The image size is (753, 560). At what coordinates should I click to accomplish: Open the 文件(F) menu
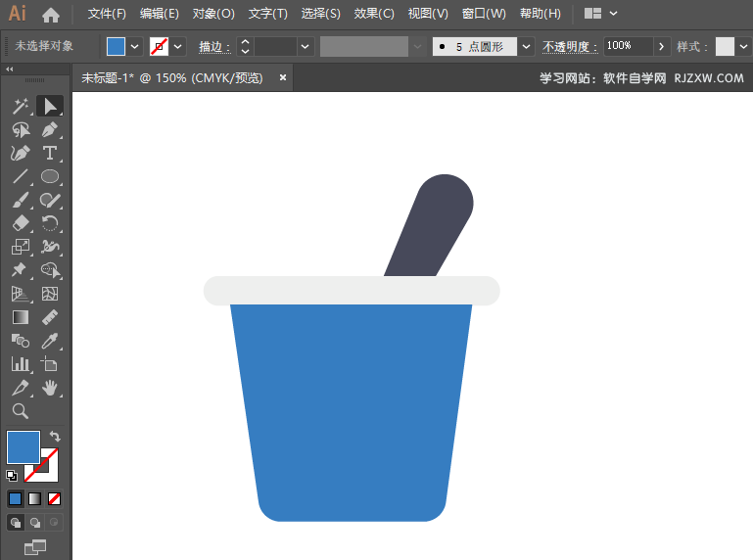[107, 14]
